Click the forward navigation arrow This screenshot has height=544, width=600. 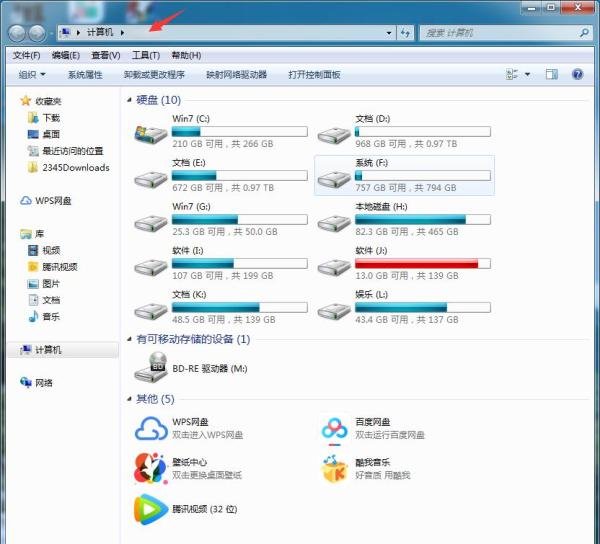point(37,33)
